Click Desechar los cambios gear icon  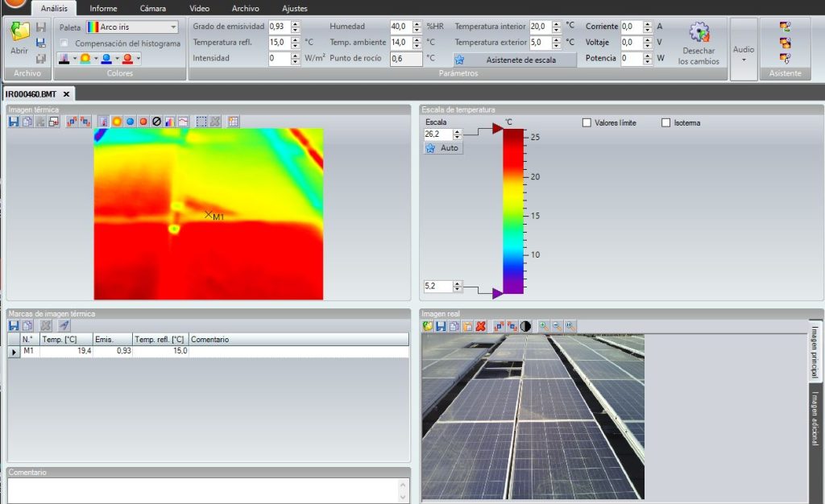[699, 34]
